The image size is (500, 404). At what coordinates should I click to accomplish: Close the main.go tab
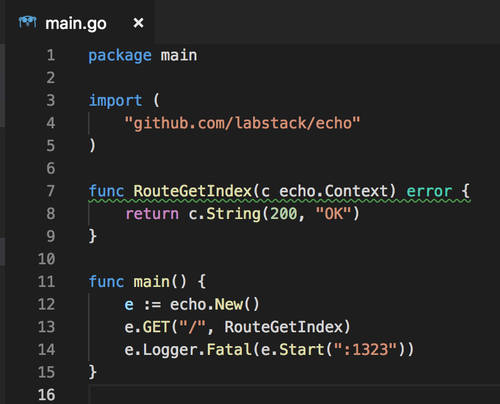[138, 23]
